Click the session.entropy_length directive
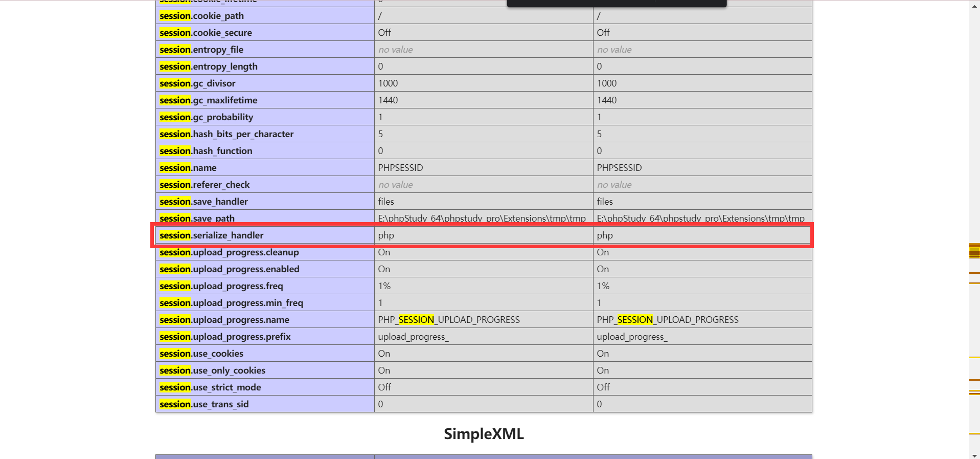Screen dimensions: 980x459 (209, 67)
